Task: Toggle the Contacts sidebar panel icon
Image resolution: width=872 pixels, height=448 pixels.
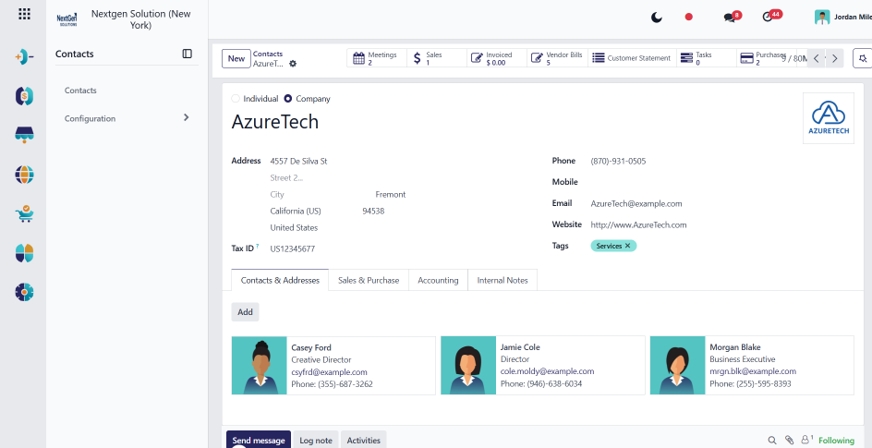Action: tap(187, 53)
